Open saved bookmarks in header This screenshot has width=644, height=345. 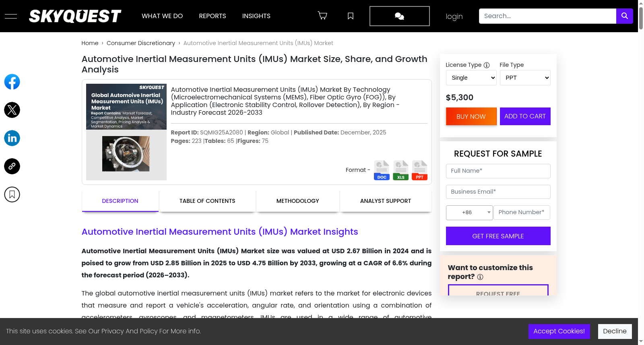(x=351, y=16)
